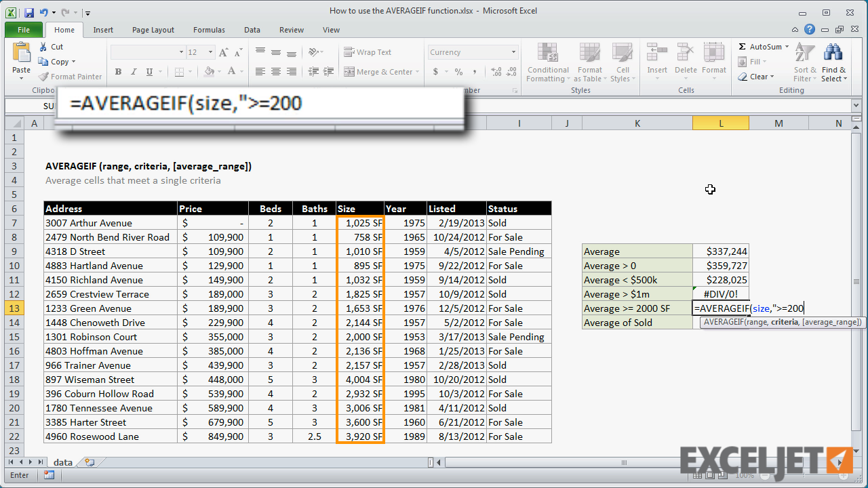The image size is (868, 488).
Task: Toggle italic formatting
Action: [134, 71]
